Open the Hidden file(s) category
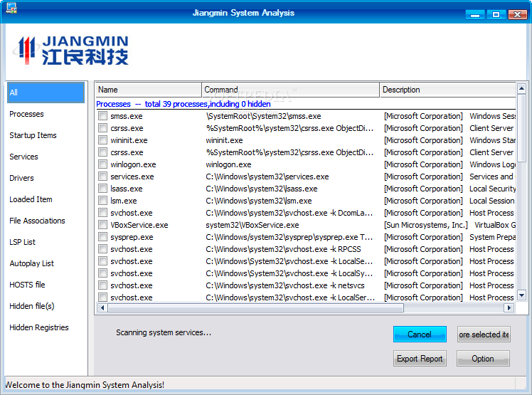Viewport: 532px width, 395px height. (x=32, y=306)
